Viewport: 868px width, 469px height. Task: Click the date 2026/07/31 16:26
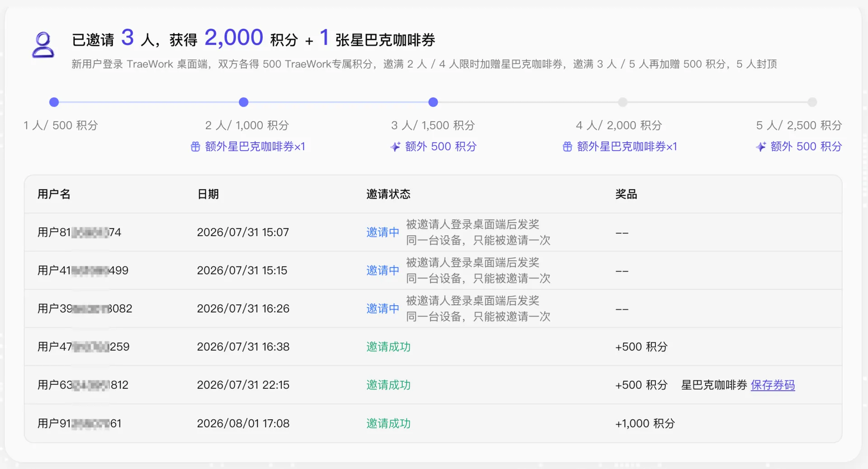click(243, 308)
